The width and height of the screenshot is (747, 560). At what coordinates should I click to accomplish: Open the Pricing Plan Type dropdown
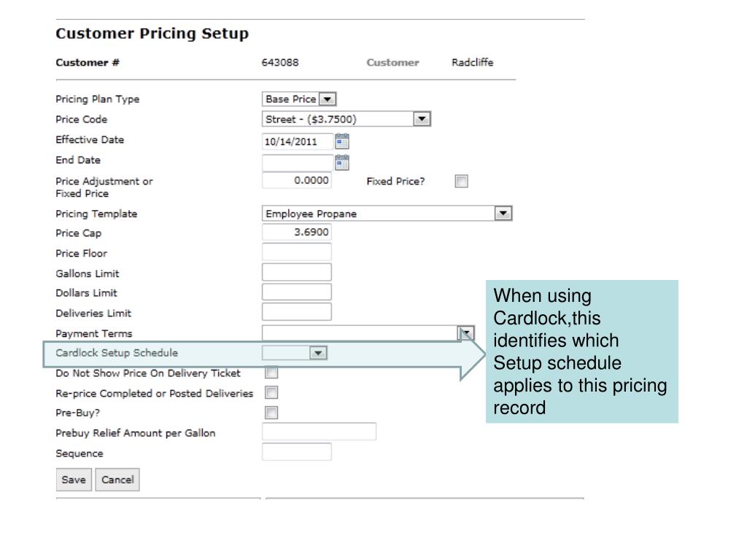pos(328,99)
